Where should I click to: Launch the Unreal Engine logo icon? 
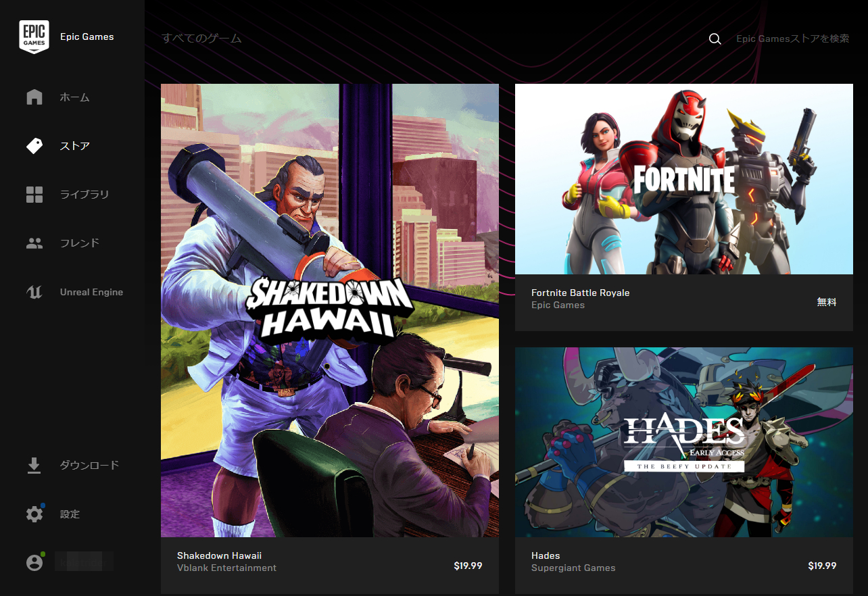click(34, 292)
